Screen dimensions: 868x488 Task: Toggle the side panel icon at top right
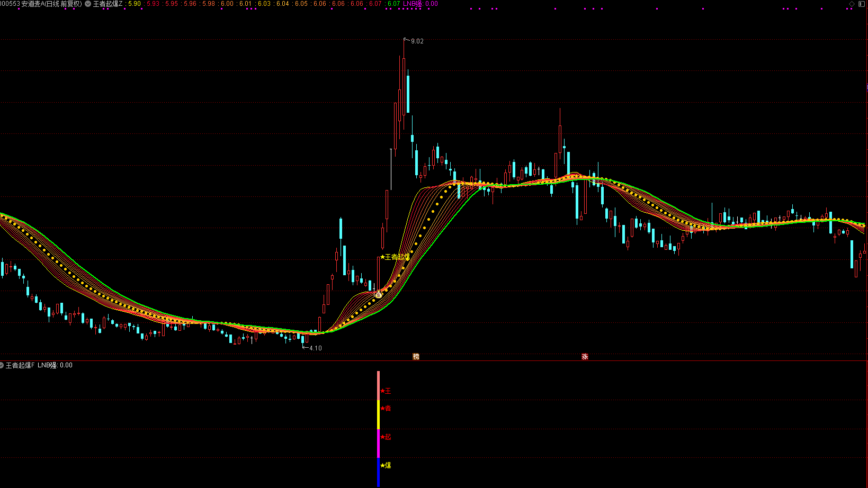click(x=862, y=4)
